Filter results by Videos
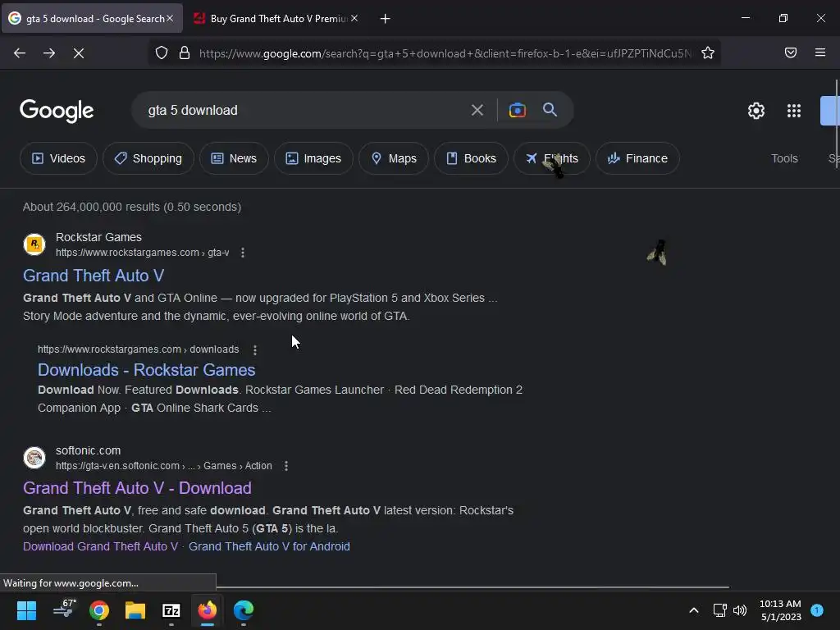 (x=58, y=158)
